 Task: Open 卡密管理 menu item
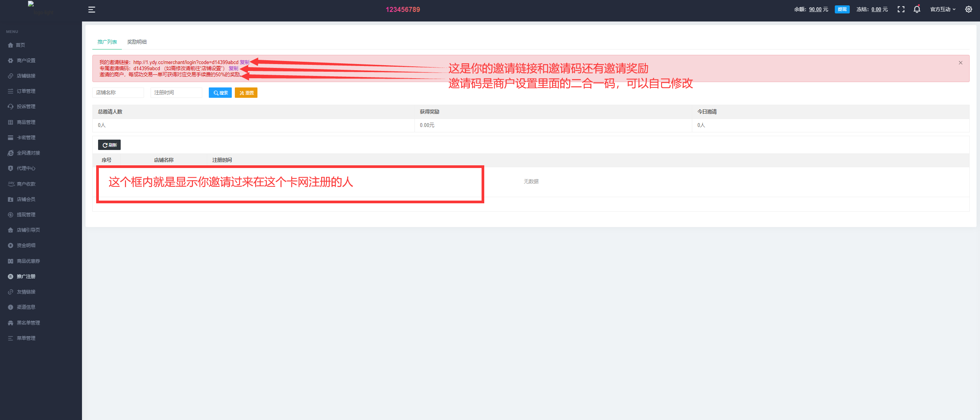(x=26, y=138)
